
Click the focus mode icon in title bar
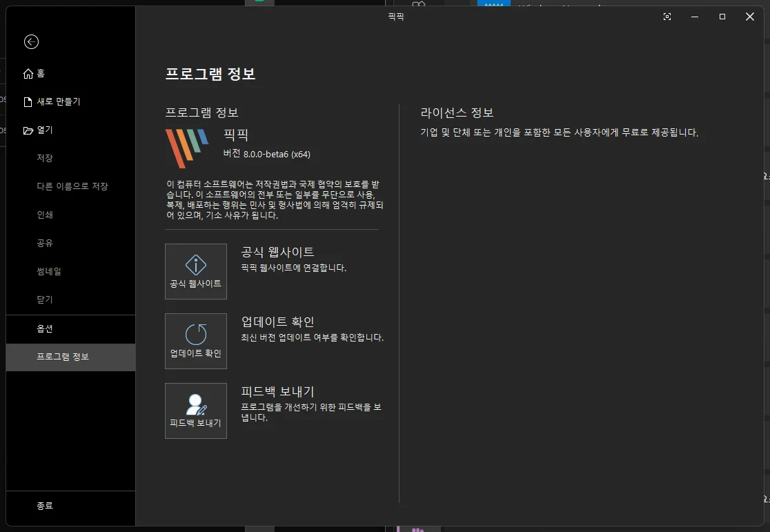coord(667,17)
